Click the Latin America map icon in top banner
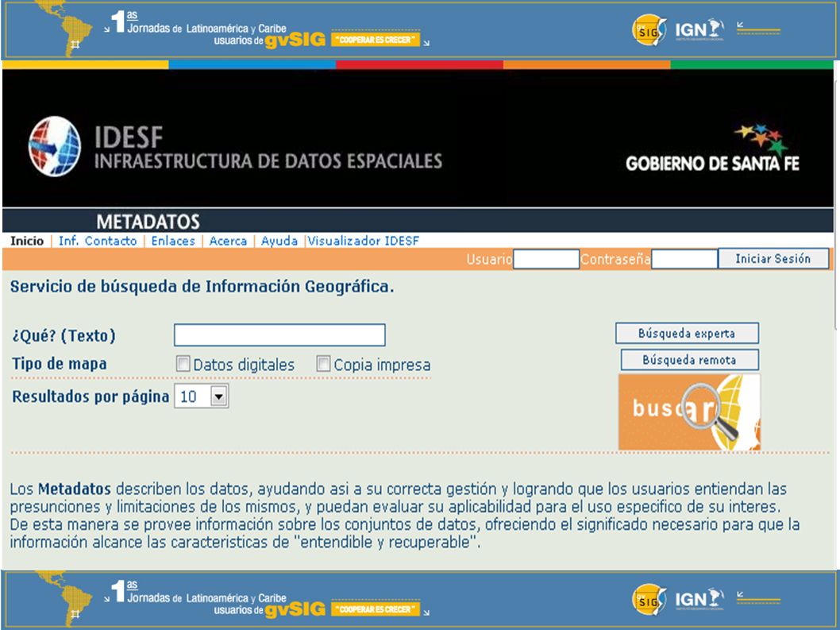 tap(65, 28)
